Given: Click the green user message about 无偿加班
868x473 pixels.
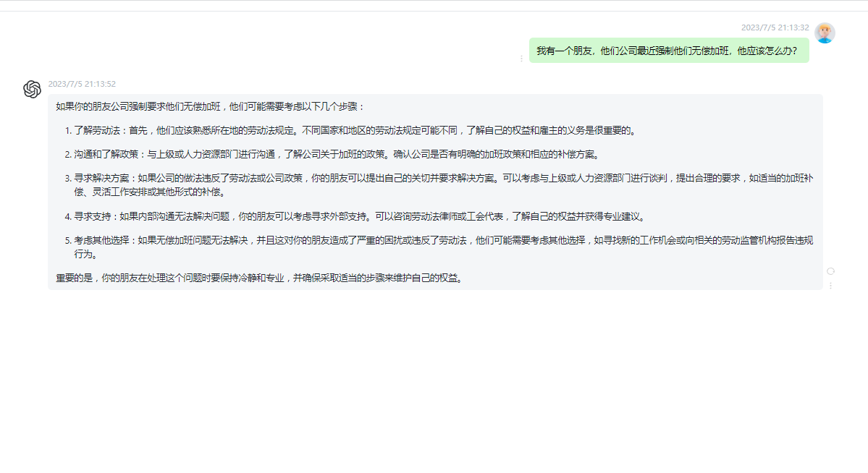Looking at the screenshot, I should 669,51.
